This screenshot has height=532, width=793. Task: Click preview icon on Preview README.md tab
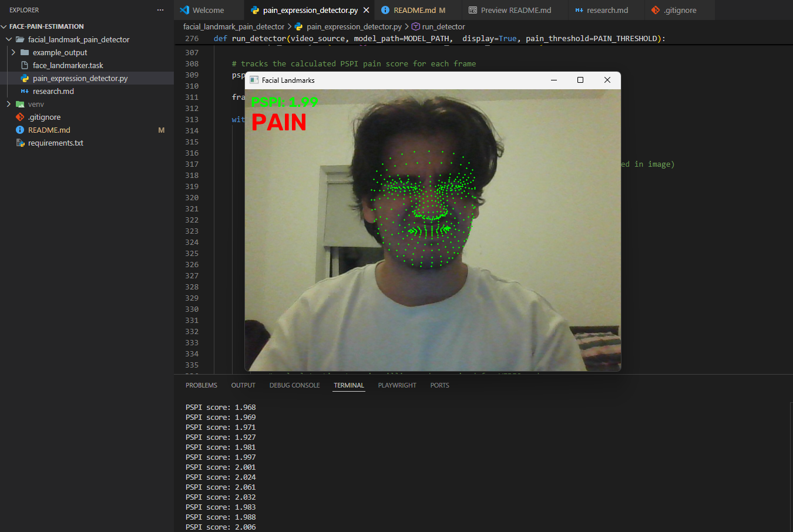[x=473, y=10]
